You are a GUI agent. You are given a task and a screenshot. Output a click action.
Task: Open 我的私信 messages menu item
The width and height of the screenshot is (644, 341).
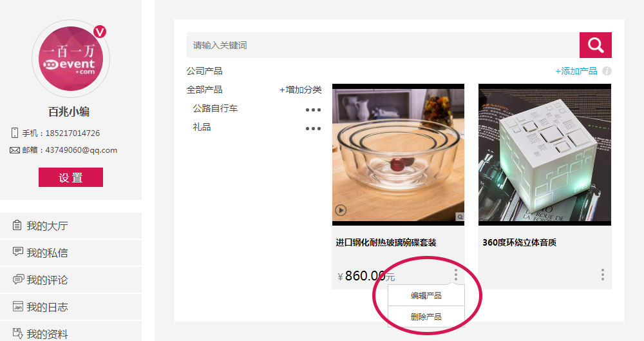click(x=71, y=253)
